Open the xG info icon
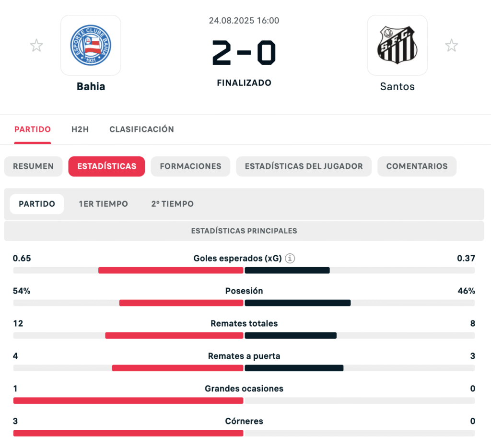The height and width of the screenshot is (448, 491). coord(290,259)
